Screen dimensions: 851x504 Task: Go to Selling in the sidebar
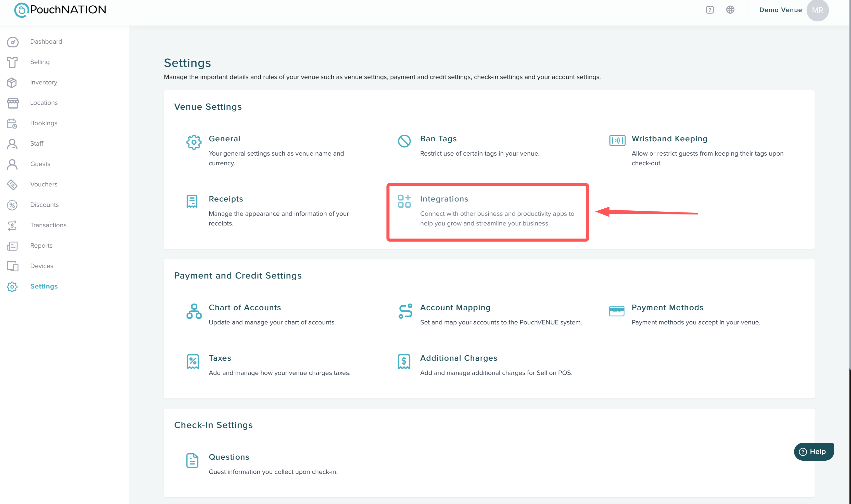40,62
